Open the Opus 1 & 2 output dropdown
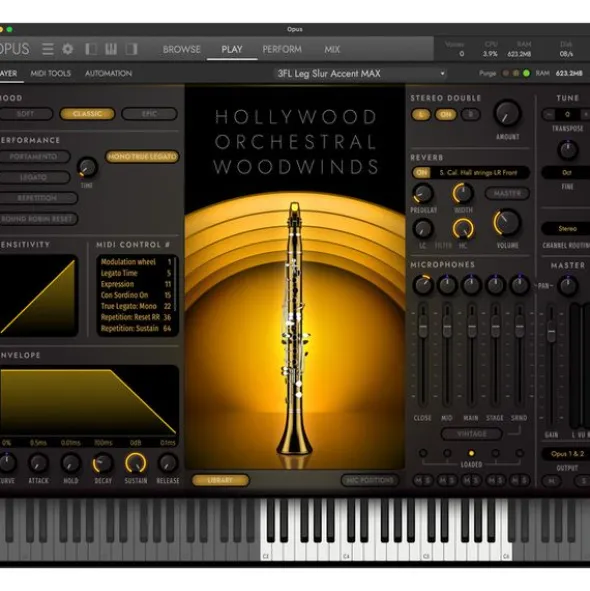The height and width of the screenshot is (591, 590). pyautogui.click(x=567, y=454)
